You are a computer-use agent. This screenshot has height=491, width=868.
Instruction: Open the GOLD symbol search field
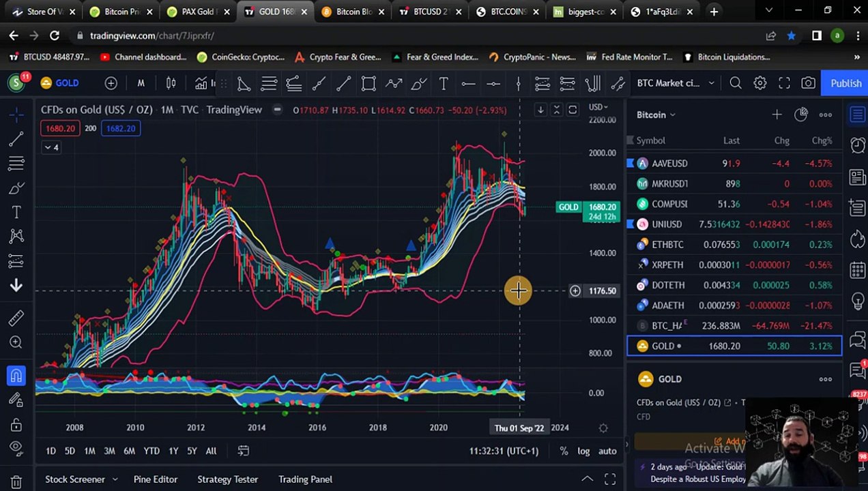click(60, 83)
